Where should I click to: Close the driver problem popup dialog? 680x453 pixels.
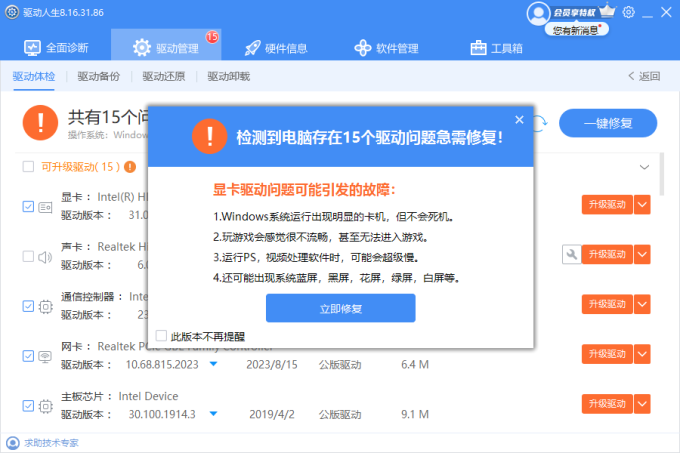[x=519, y=120]
